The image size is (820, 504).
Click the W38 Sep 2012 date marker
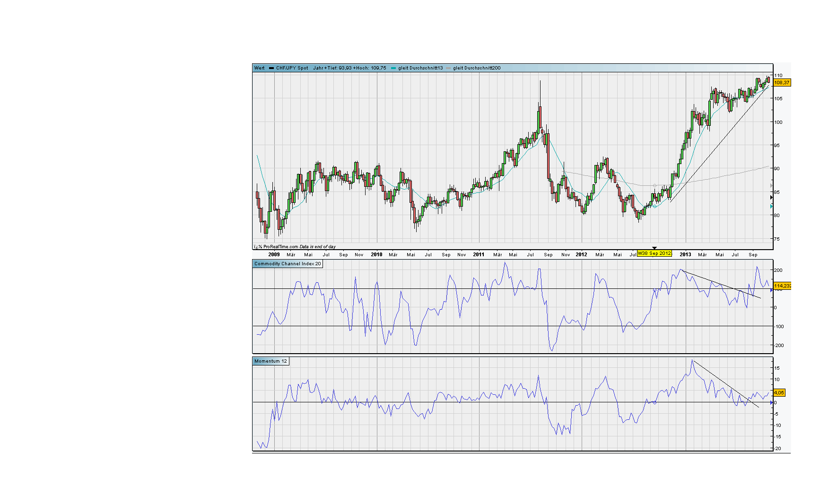coord(654,253)
